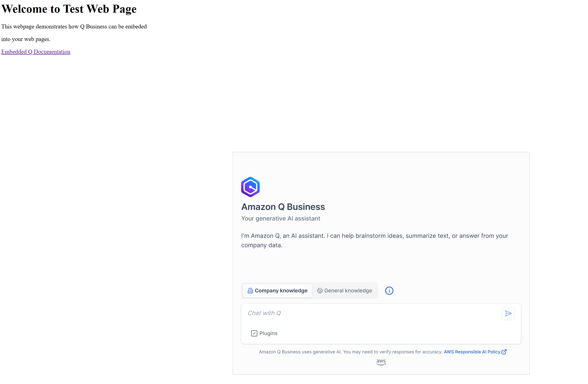This screenshot has height=384, width=588.
Task: Select the Company knowledge tab
Action: (x=281, y=291)
